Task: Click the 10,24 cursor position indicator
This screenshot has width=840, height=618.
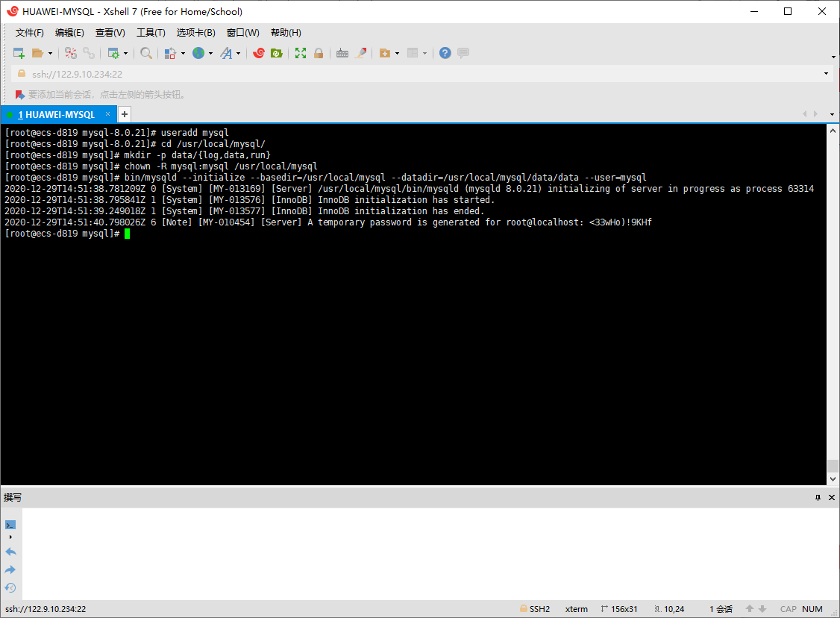Action: [670, 609]
